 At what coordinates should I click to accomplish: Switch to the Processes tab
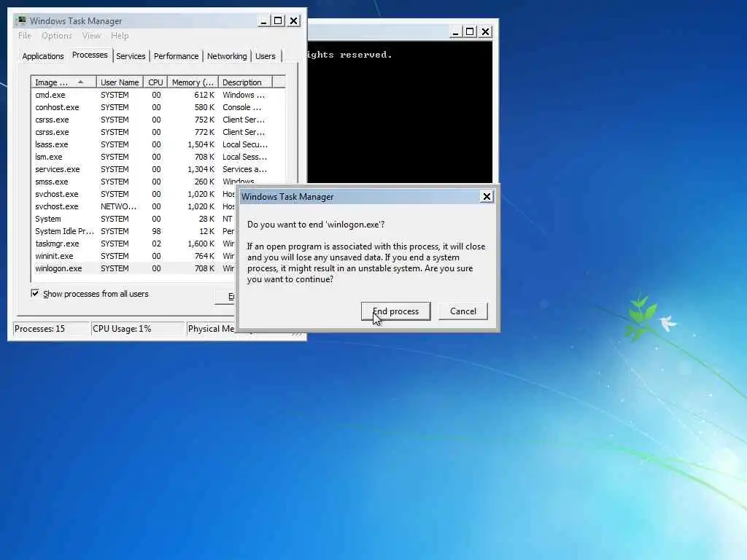(90, 55)
